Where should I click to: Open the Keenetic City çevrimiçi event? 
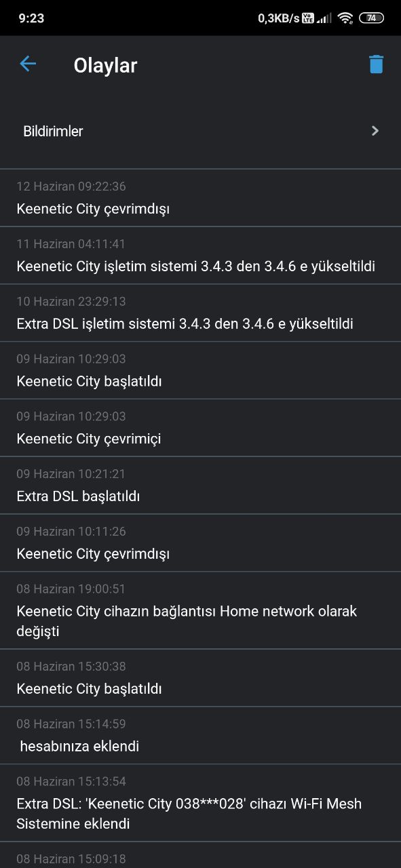tap(200, 429)
